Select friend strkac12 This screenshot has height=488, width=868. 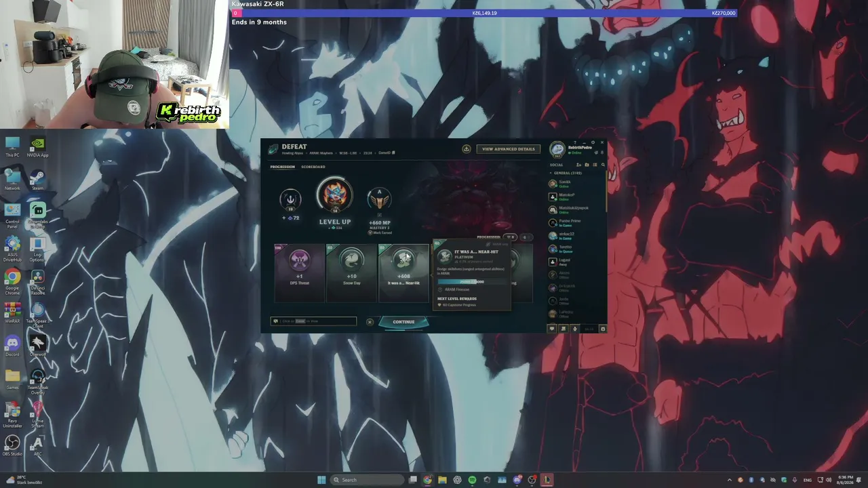(x=576, y=236)
